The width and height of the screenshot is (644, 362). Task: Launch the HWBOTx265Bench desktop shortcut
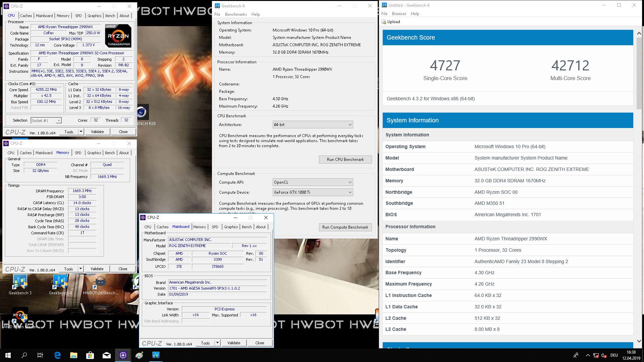coord(100,285)
